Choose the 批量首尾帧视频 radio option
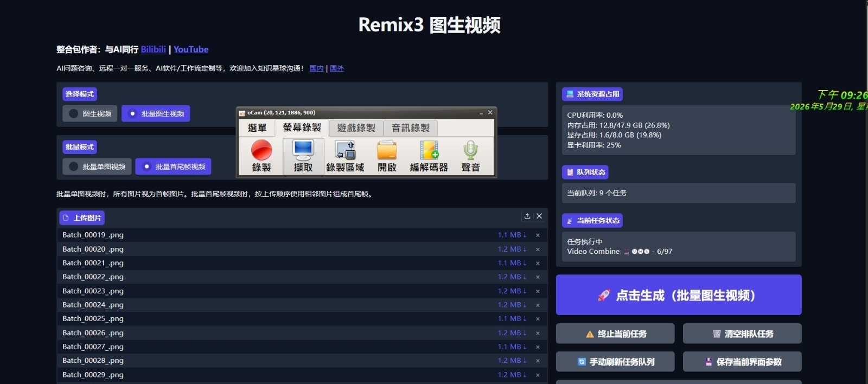The image size is (868, 384). (x=173, y=167)
